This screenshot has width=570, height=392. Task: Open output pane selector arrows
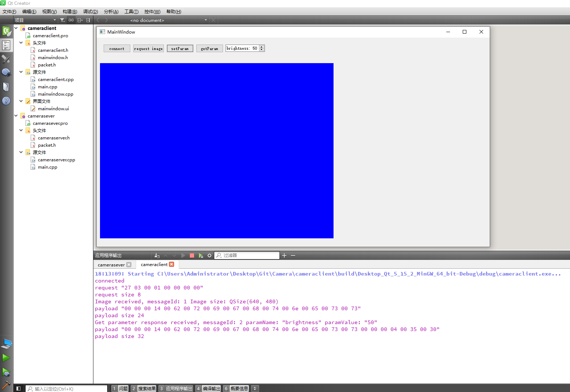(255, 388)
